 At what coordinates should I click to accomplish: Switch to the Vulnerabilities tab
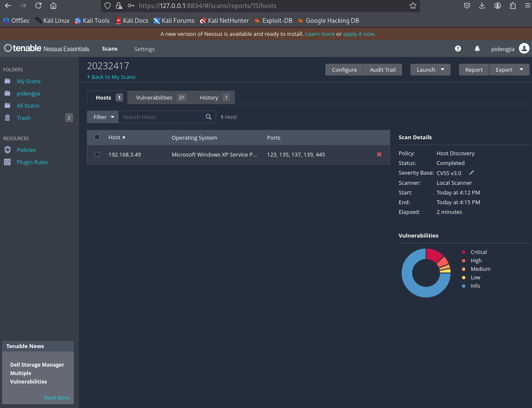(161, 97)
